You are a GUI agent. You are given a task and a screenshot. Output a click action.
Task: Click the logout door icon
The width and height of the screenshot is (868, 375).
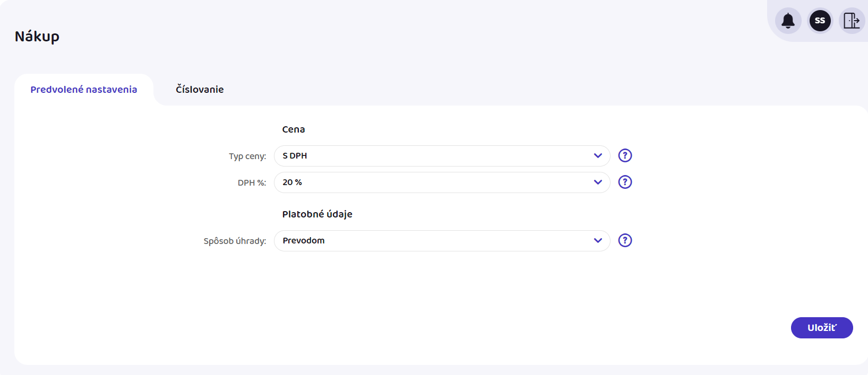(x=852, y=21)
